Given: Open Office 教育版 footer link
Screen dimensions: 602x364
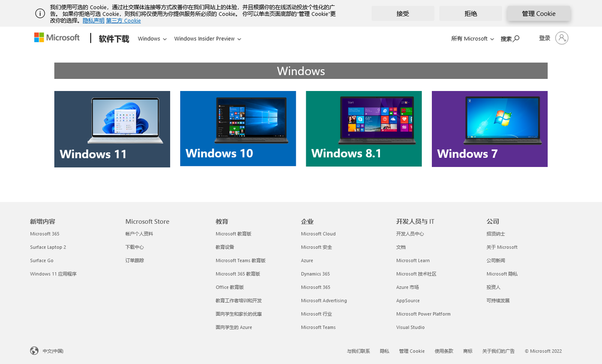Looking at the screenshot, I should 230,288.
